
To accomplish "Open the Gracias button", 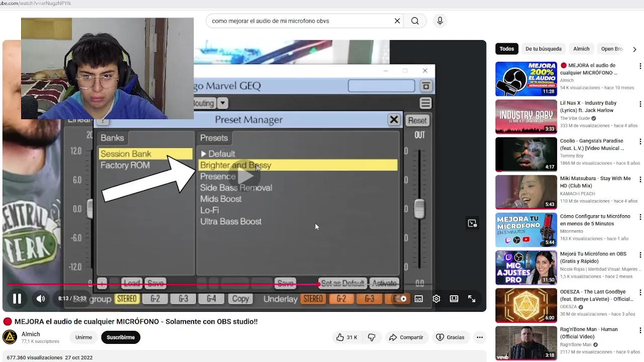I will [450, 337].
